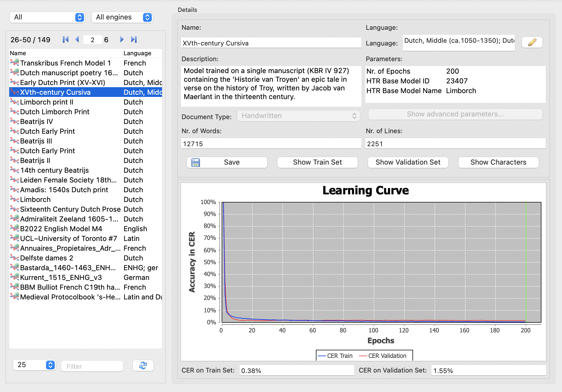
Task: Click icon beside BBM Bulliot French C19th
Action: coord(15,287)
